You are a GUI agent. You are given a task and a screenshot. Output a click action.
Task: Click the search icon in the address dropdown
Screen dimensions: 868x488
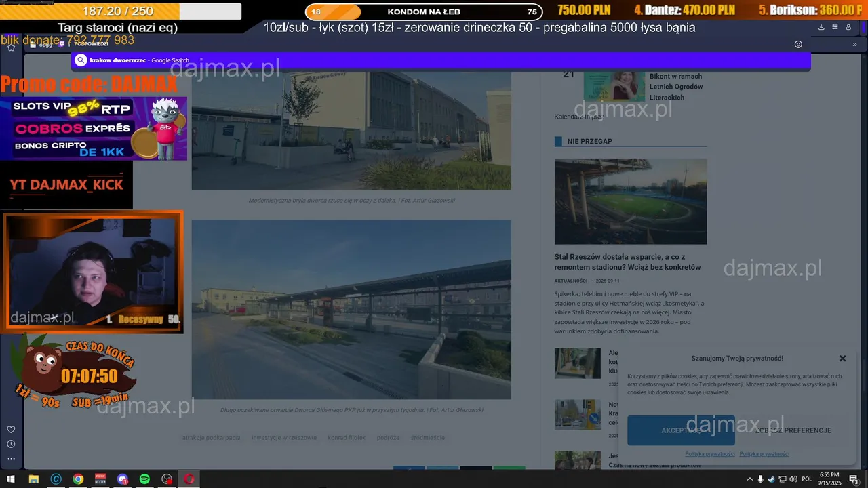tap(81, 60)
